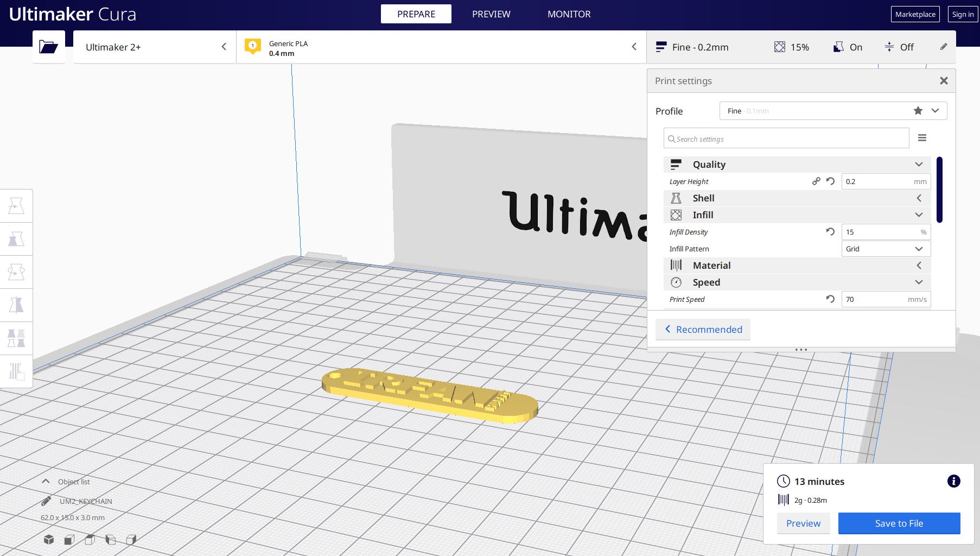Viewport: 980px width, 556px height.
Task: Switch to top view cube icon
Action: pyautogui.click(x=90, y=539)
